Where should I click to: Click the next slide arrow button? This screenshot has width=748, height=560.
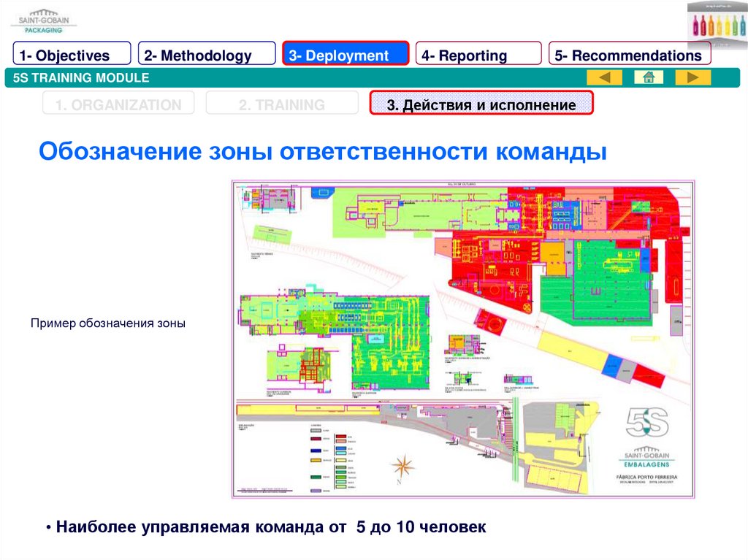point(692,77)
